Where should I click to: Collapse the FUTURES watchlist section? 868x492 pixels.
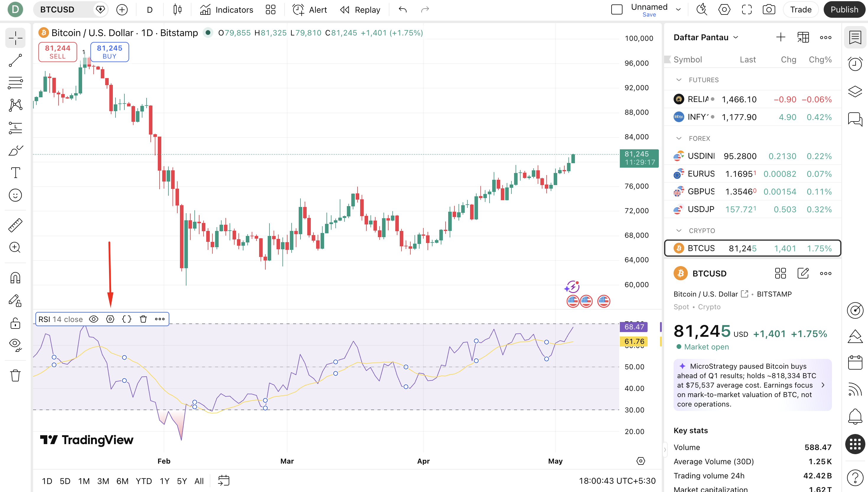click(679, 80)
